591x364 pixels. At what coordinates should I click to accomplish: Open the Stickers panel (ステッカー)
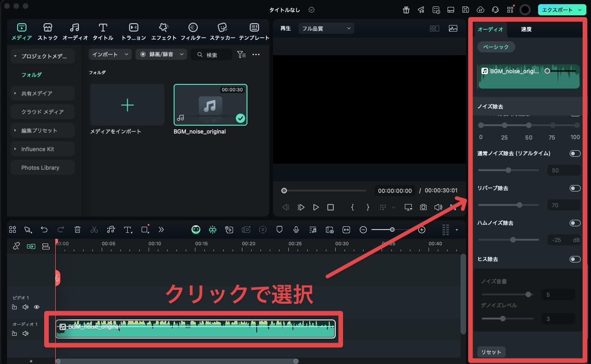(x=222, y=32)
